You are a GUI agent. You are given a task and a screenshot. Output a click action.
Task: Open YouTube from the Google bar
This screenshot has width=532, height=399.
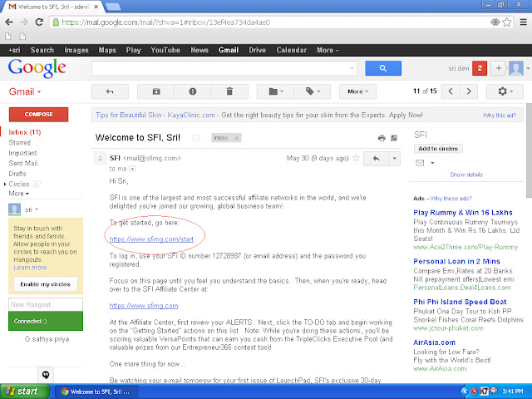coord(165,50)
